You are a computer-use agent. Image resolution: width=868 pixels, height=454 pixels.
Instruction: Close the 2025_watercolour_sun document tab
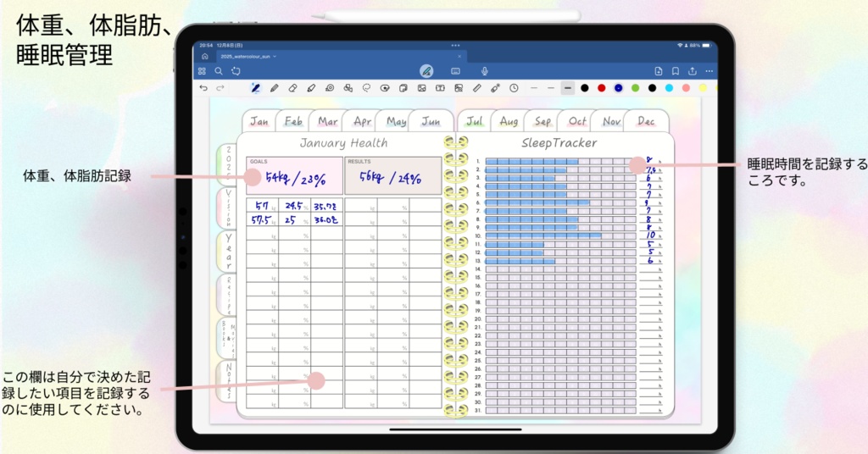pos(459,57)
